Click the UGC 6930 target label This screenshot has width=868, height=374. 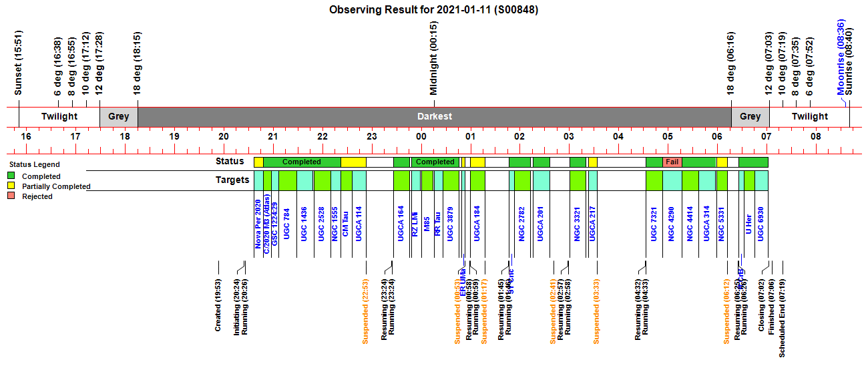coord(761,223)
